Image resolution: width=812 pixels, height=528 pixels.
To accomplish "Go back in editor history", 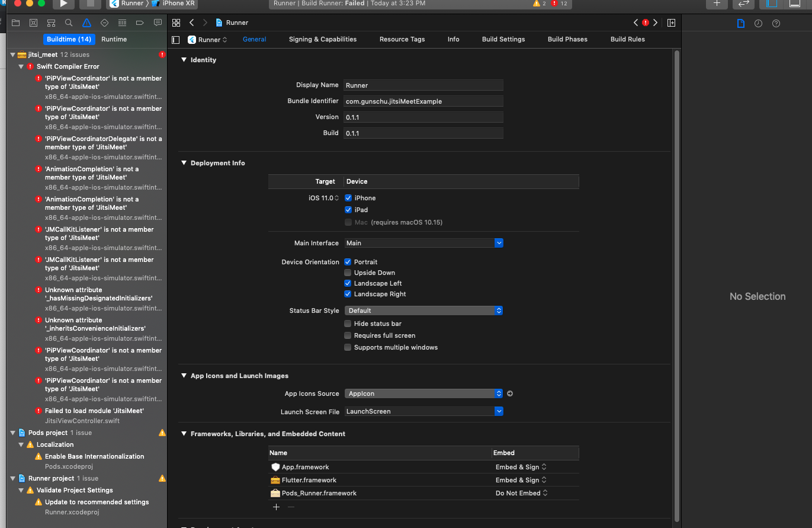I will (x=191, y=23).
